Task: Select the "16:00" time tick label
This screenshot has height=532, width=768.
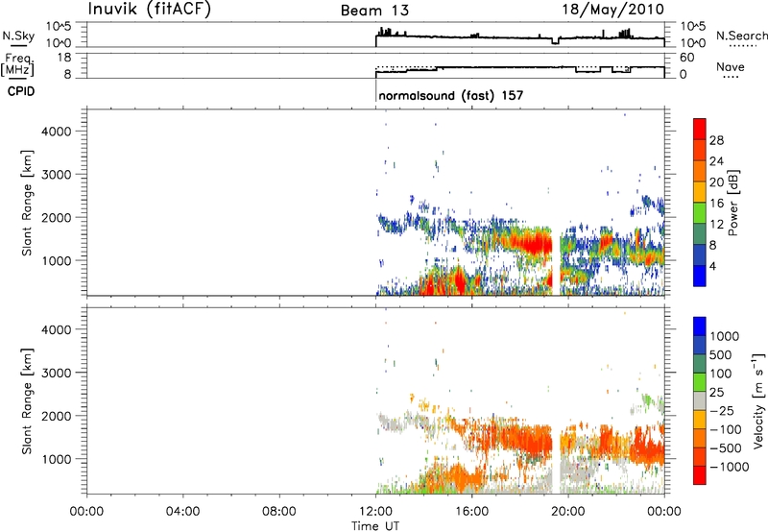Action: (471, 512)
